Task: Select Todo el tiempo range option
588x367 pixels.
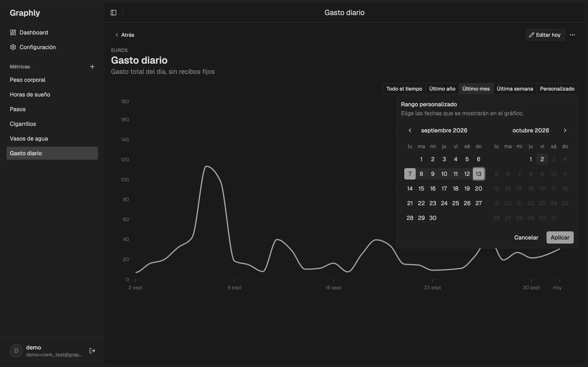Action: point(404,89)
